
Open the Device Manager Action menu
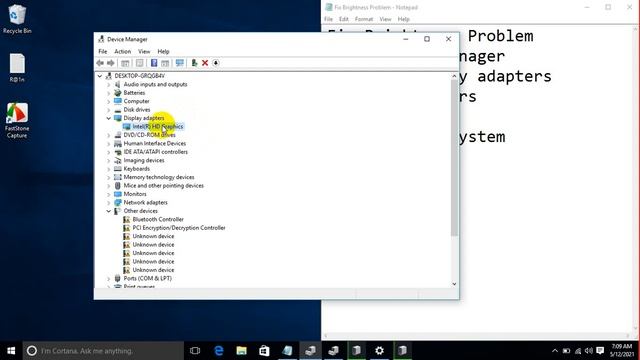click(122, 51)
